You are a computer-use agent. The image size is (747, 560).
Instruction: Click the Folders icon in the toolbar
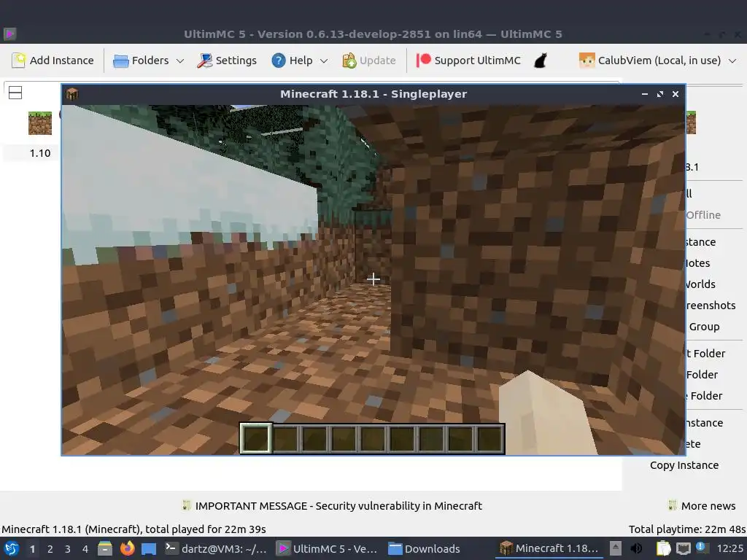coord(120,61)
